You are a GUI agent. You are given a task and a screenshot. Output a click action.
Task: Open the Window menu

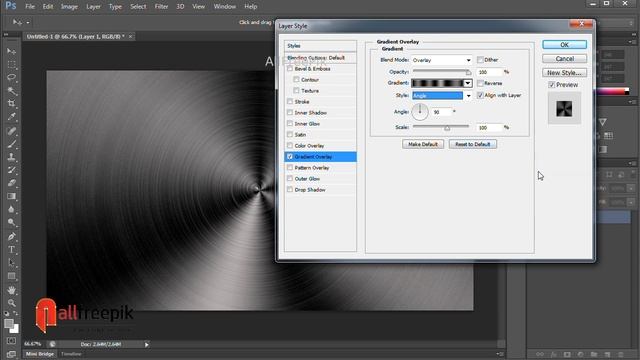click(x=224, y=7)
